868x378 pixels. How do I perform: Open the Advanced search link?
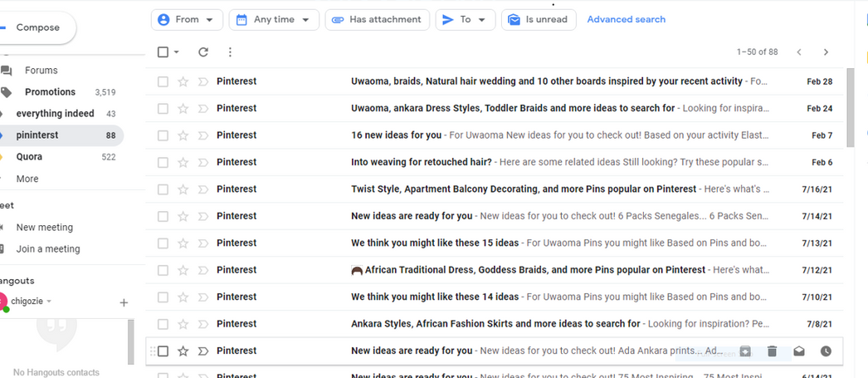click(626, 19)
